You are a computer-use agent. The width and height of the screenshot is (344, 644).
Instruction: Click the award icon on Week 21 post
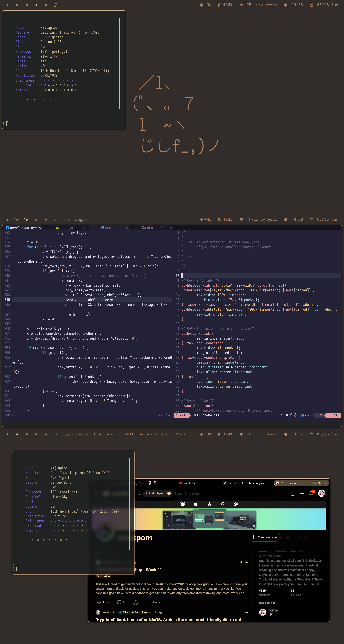pyautogui.click(x=136, y=602)
